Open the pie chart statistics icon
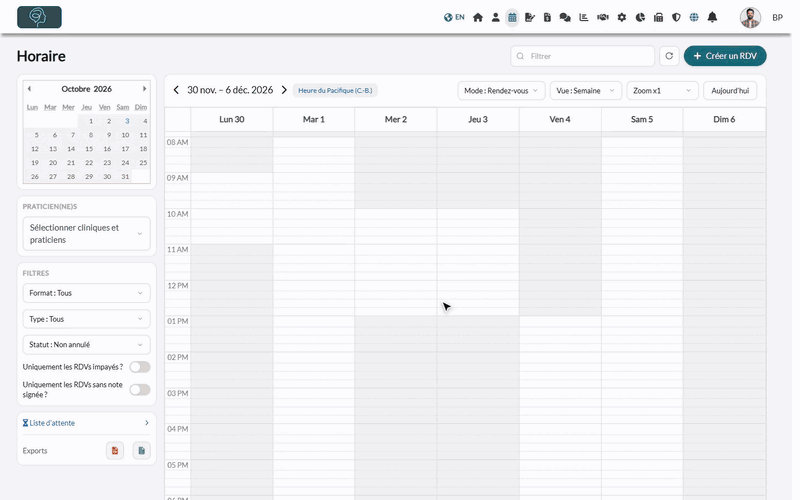Screen dimensions: 800x500 coord(640,17)
